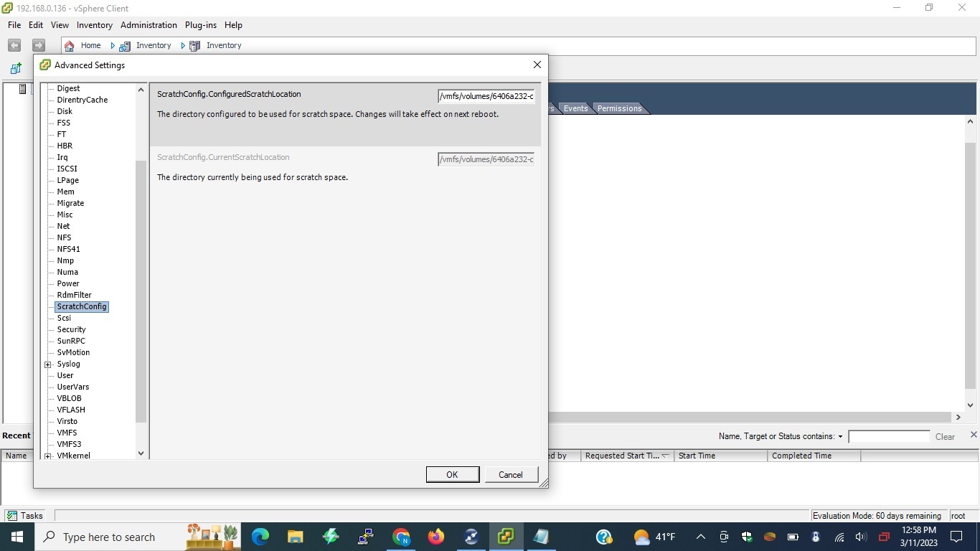Click the Home icon in the navigation bar
This screenshot has width=980, height=551.
pos(69,45)
